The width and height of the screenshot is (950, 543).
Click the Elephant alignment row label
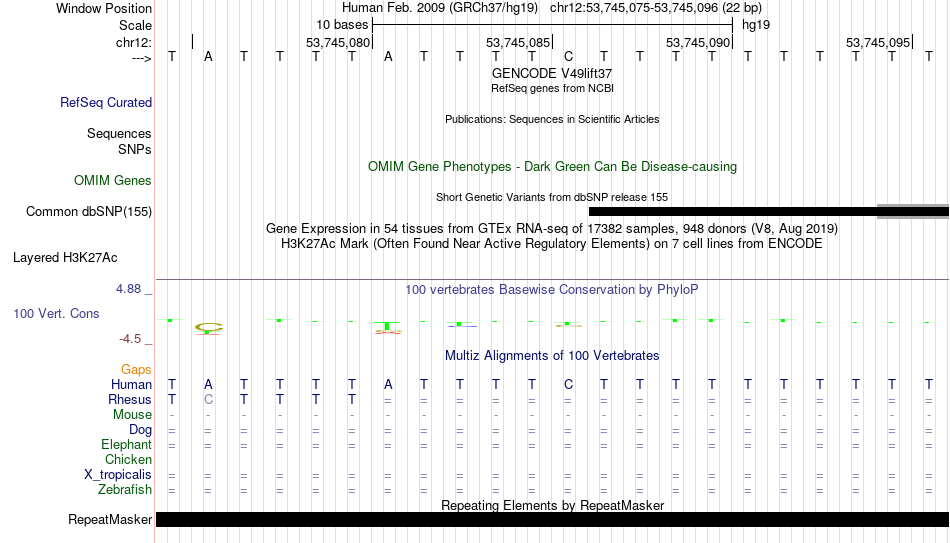(x=126, y=445)
